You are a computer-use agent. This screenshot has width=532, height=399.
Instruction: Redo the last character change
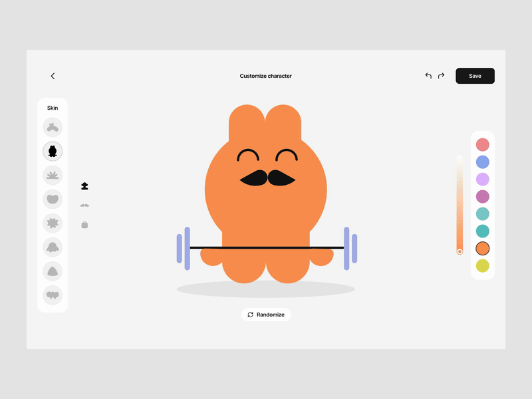pos(441,76)
